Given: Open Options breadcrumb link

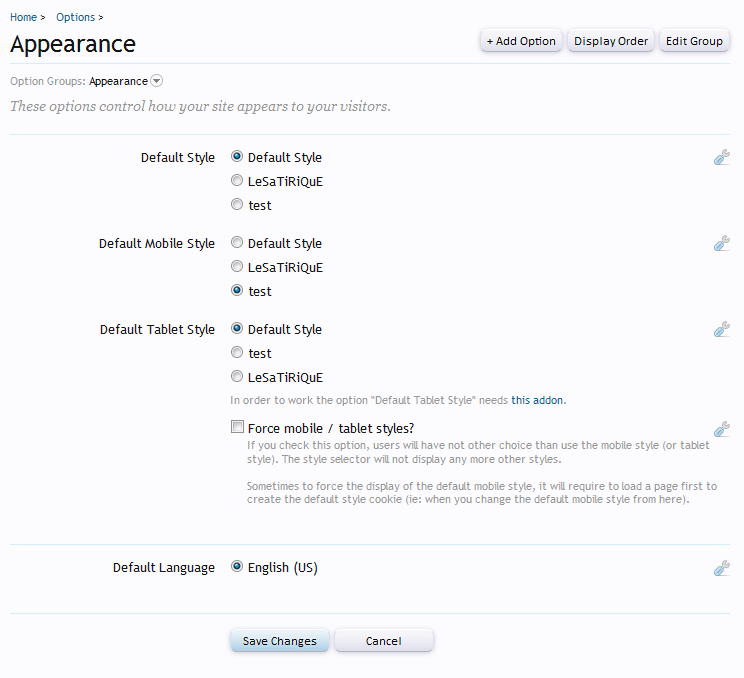Looking at the screenshot, I should (75, 17).
